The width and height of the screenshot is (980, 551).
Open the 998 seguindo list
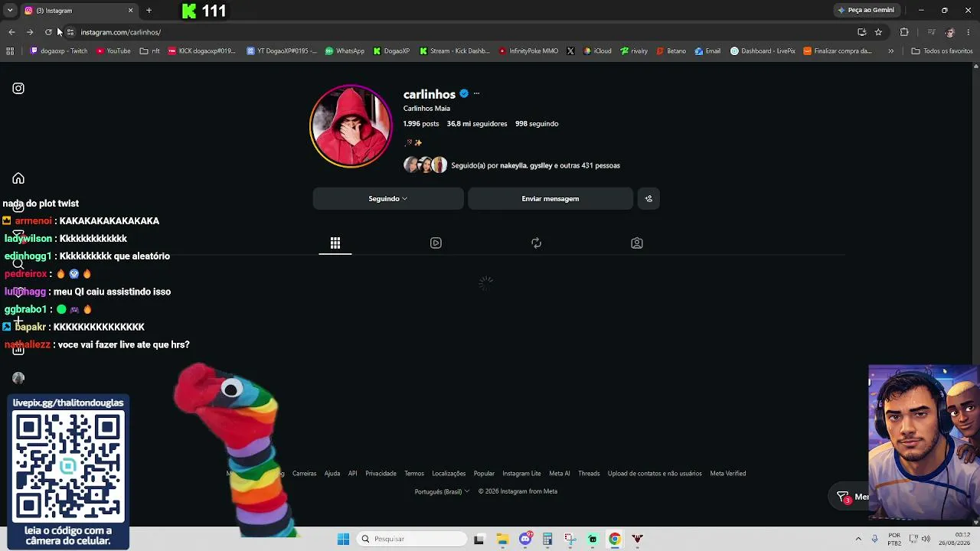(x=537, y=124)
